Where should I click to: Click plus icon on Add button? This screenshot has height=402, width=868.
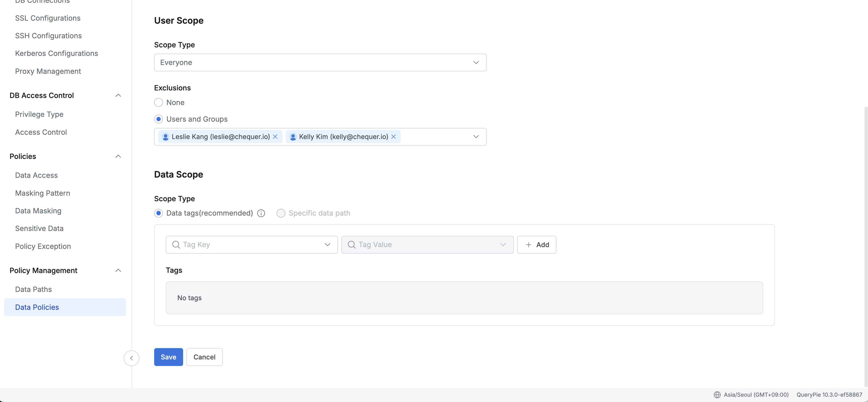click(x=529, y=245)
